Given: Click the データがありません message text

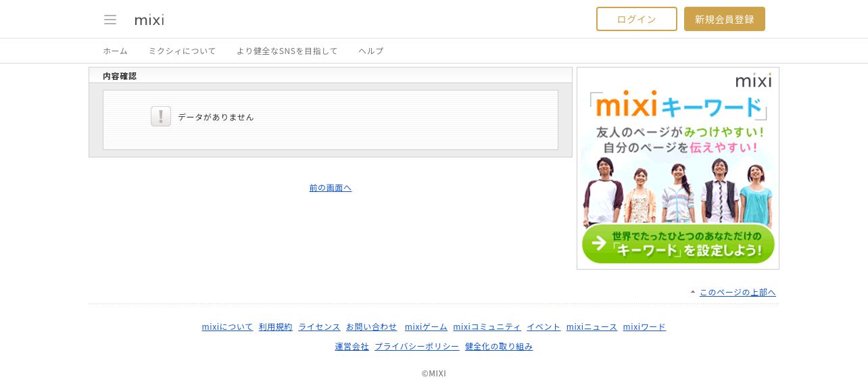Looking at the screenshot, I should click(216, 117).
